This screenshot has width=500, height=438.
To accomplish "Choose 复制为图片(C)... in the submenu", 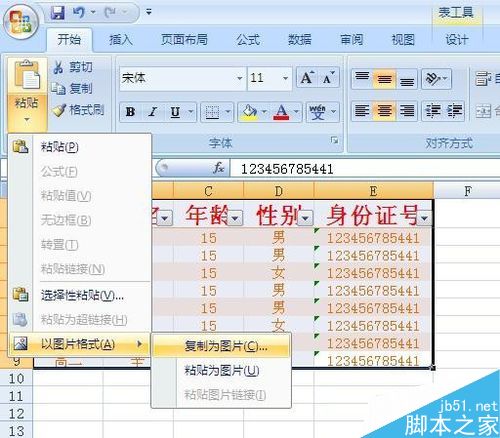I will [221, 347].
